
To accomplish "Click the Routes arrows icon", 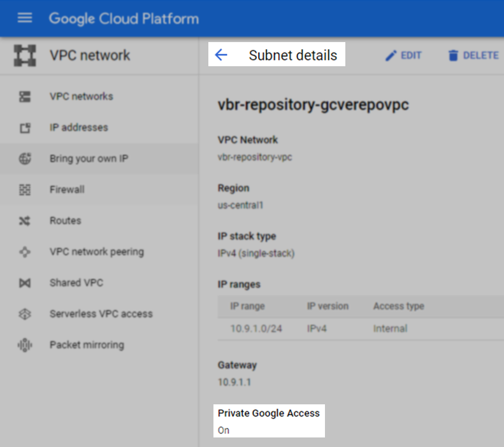I will click(25, 220).
